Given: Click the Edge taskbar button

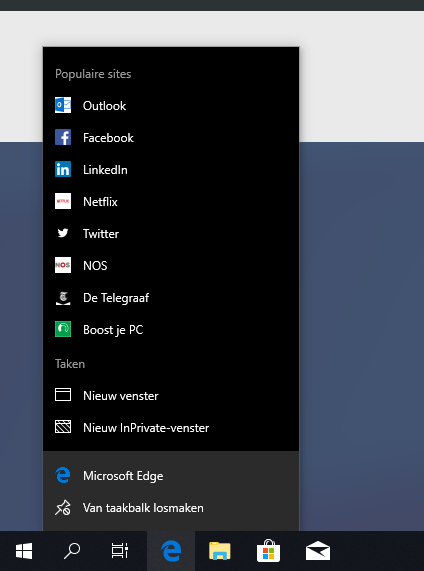Looking at the screenshot, I should pyautogui.click(x=171, y=551).
